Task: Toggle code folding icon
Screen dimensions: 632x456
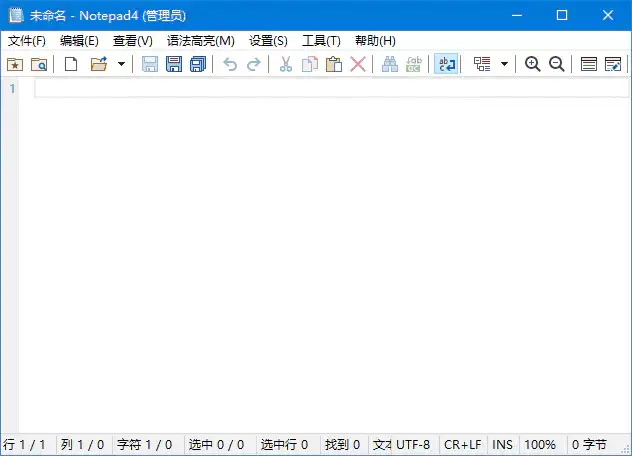Action: (482, 64)
